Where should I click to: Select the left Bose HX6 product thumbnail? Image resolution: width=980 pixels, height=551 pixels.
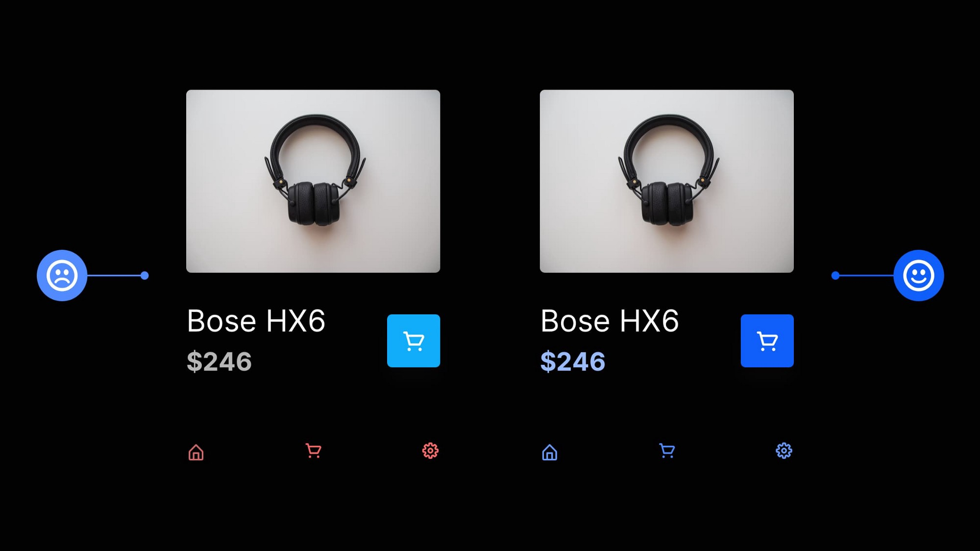click(x=313, y=181)
